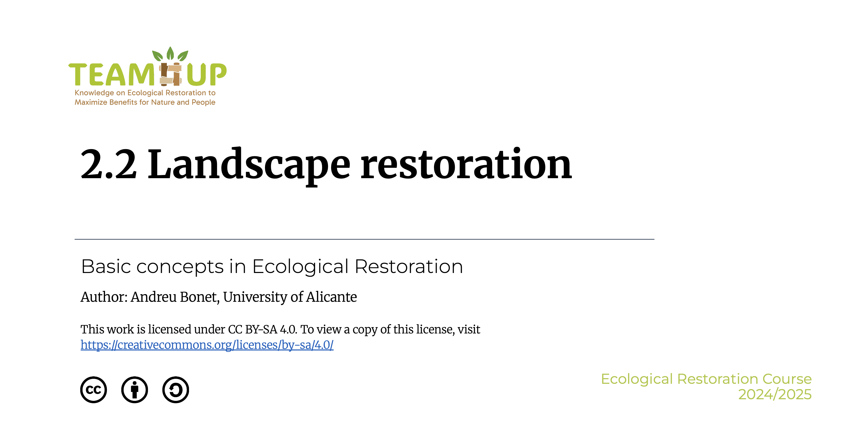The image size is (868, 432).
Task: Click the logo tagline "Knowledge on Ecological Restoration to"
Action: (x=145, y=93)
